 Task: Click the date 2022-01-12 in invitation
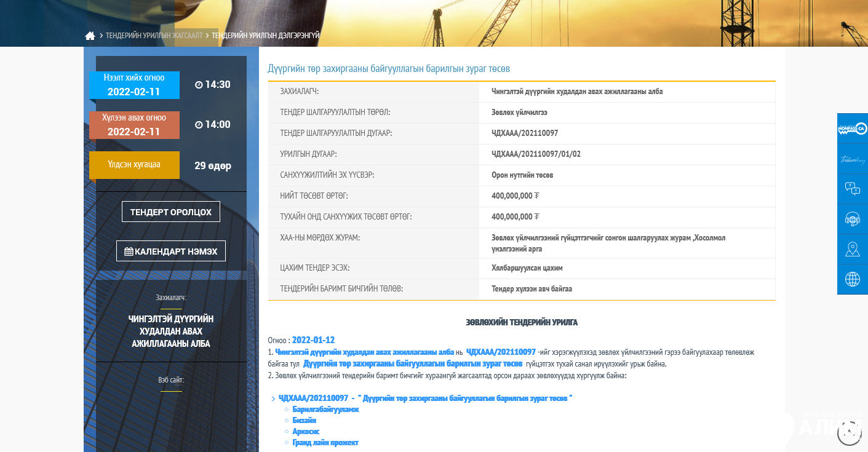313,340
